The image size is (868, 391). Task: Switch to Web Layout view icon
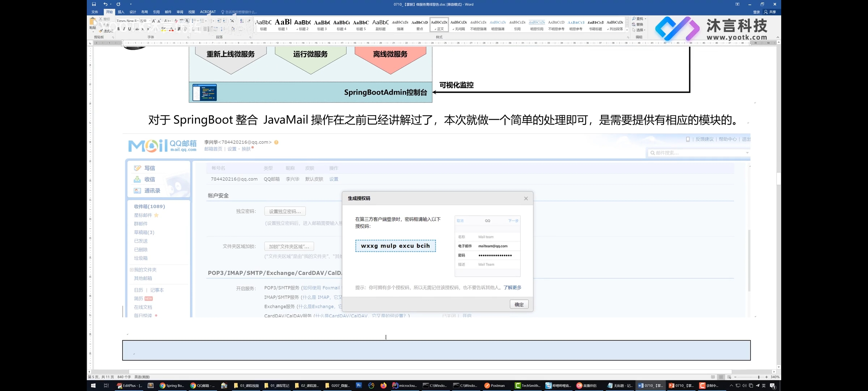click(x=729, y=377)
